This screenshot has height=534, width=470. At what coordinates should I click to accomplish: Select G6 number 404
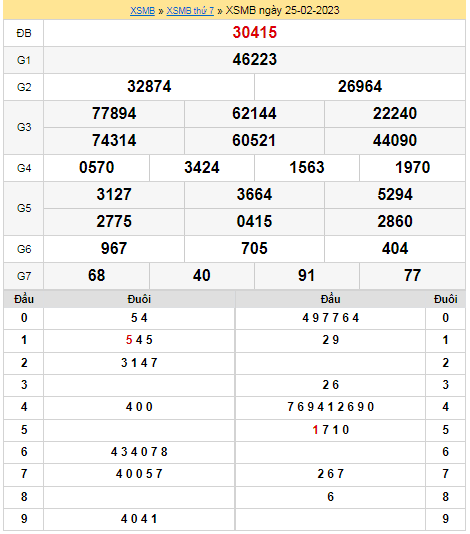(395, 249)
